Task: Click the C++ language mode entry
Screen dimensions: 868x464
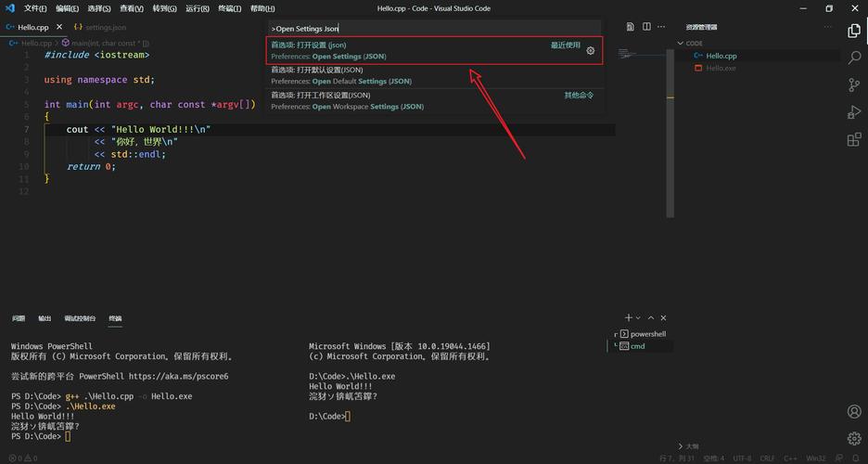Action: 790,458
